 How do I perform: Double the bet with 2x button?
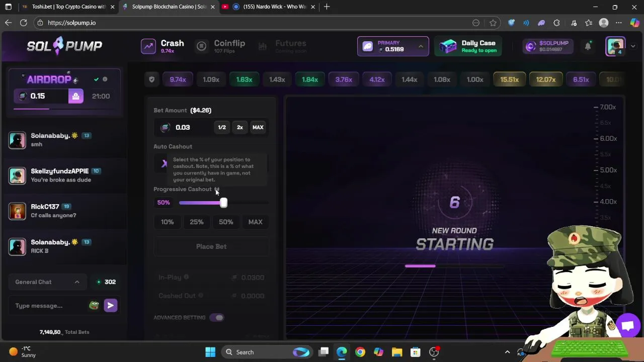point(240,127)
